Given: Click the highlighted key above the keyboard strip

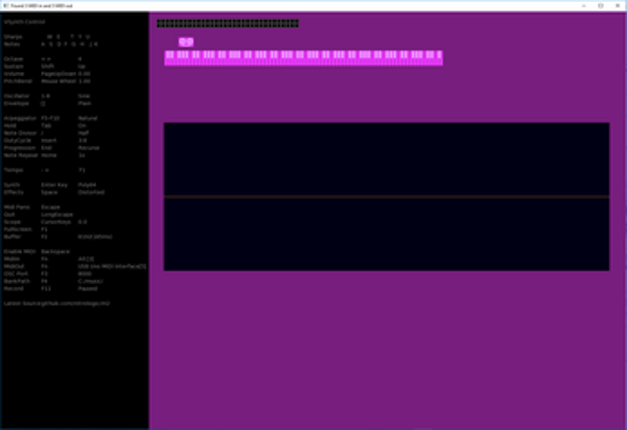Looking at the screenshot, I should 186,42.
